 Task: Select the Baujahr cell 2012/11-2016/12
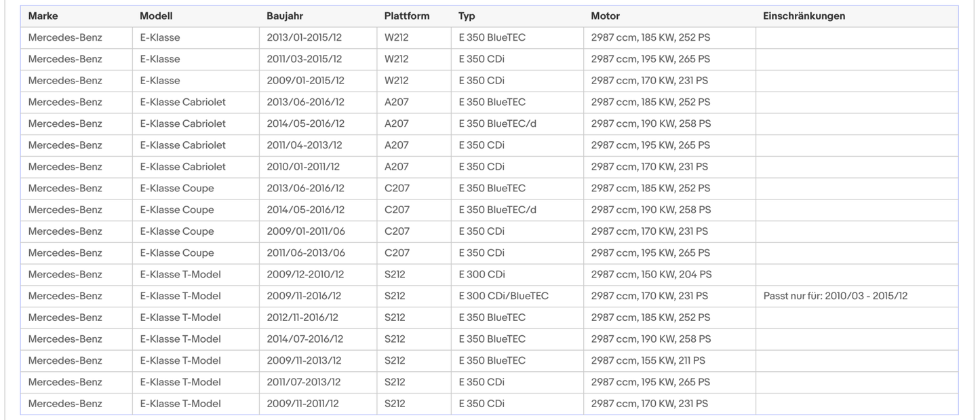point(302,318)
